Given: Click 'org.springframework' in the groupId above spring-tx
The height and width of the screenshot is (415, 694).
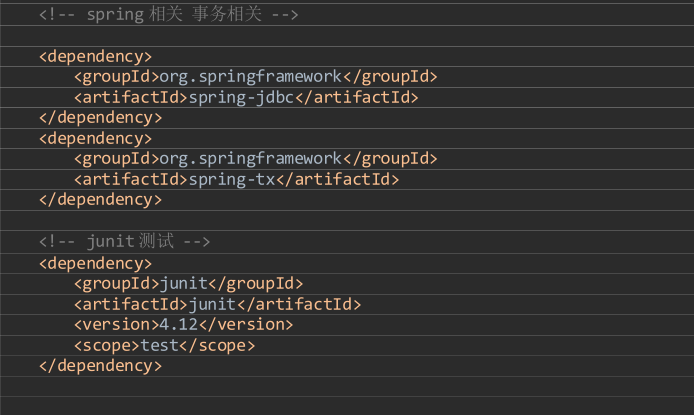Looking at the screenshot, I should [x=251, y=159].
